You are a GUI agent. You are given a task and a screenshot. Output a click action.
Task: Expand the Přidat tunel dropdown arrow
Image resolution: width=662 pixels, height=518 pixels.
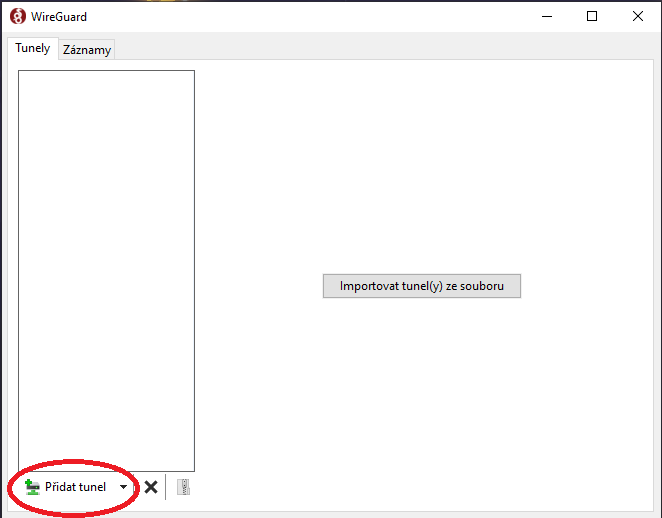click(123, 487)
